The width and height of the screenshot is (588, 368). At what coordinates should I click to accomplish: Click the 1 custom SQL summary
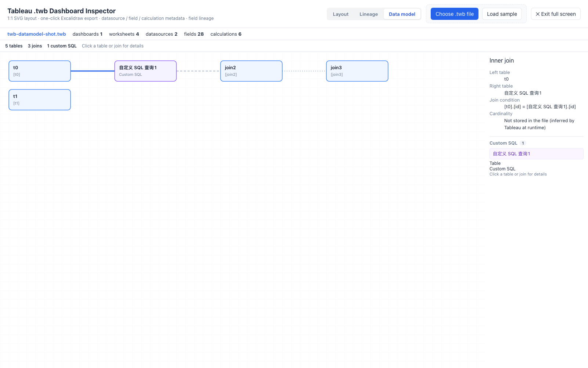coord(62,46)
